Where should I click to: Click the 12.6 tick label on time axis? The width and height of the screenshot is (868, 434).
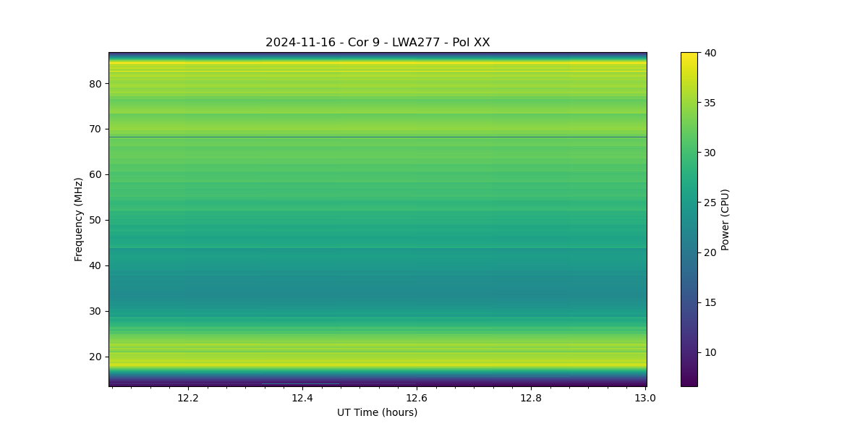416,398
